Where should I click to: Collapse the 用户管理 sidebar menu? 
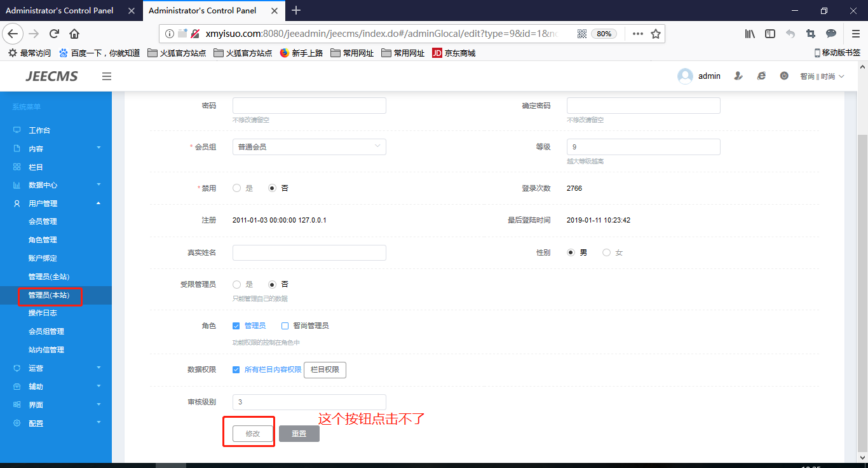coord(56,203)
